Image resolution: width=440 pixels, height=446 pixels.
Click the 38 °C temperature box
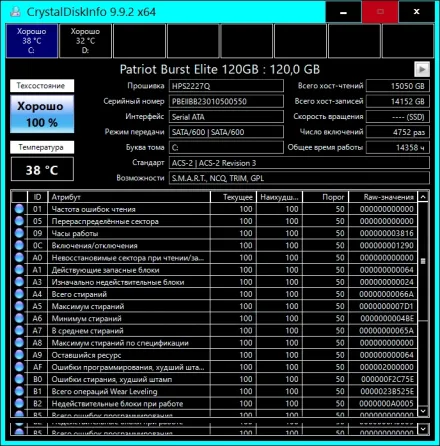[x=42, y=170]
